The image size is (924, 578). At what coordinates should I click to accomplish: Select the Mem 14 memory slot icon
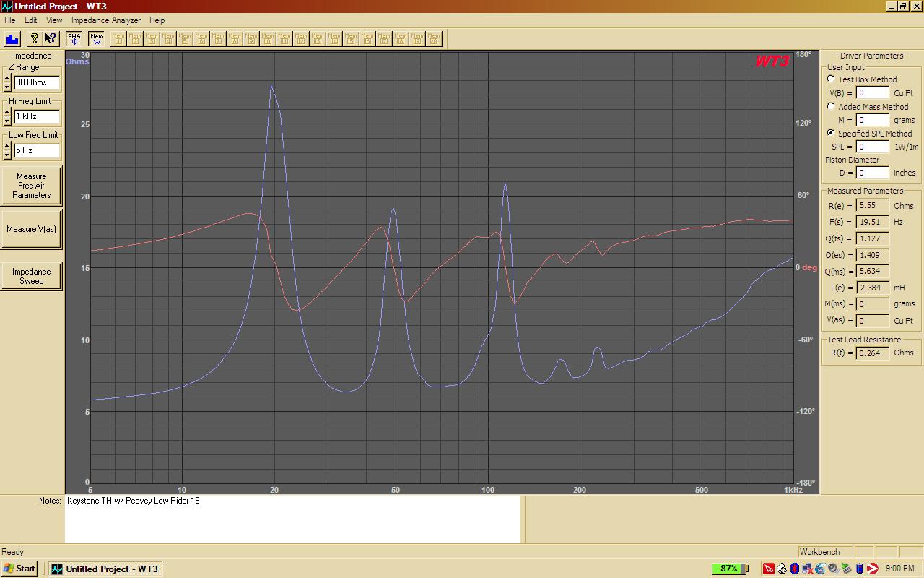coord(334,38)
